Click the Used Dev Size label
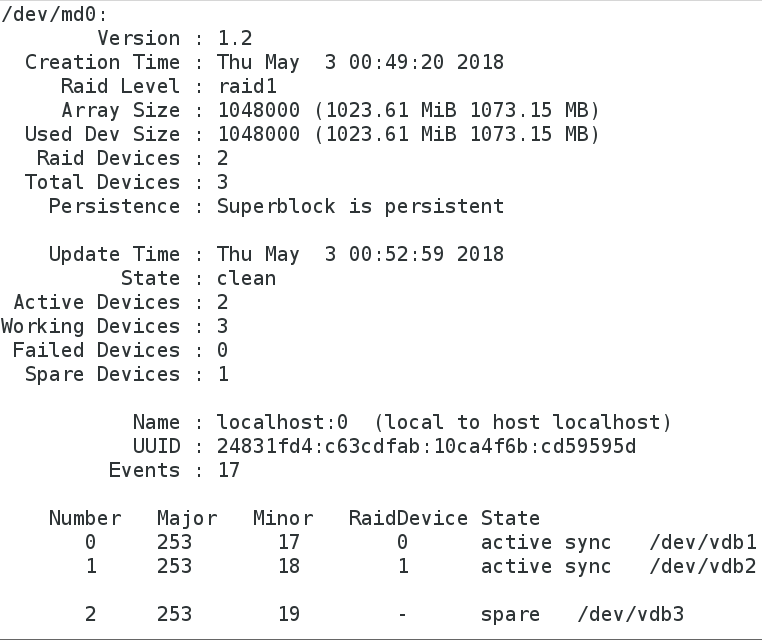 click(x=103, y=134)
